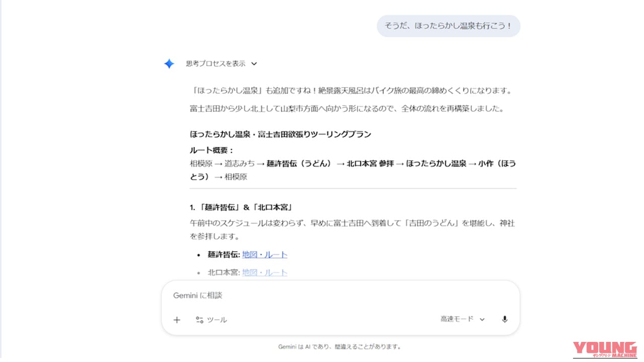
Task: Click the + icon left of the tools option
Action: pos(177,320)
